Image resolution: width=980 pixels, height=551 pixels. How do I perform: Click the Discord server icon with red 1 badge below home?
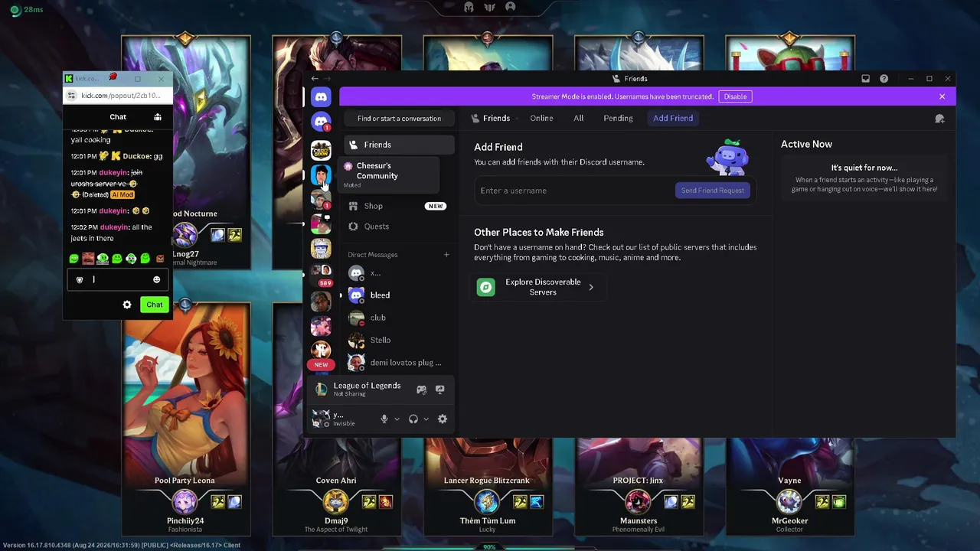[x=321, y=122]
